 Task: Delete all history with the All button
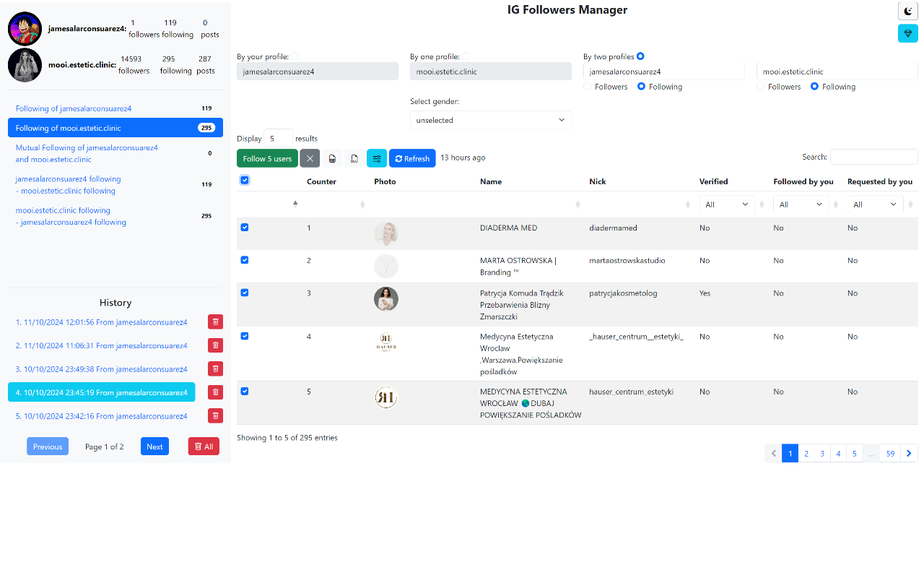pyautogui.click(x=203, y=446)
